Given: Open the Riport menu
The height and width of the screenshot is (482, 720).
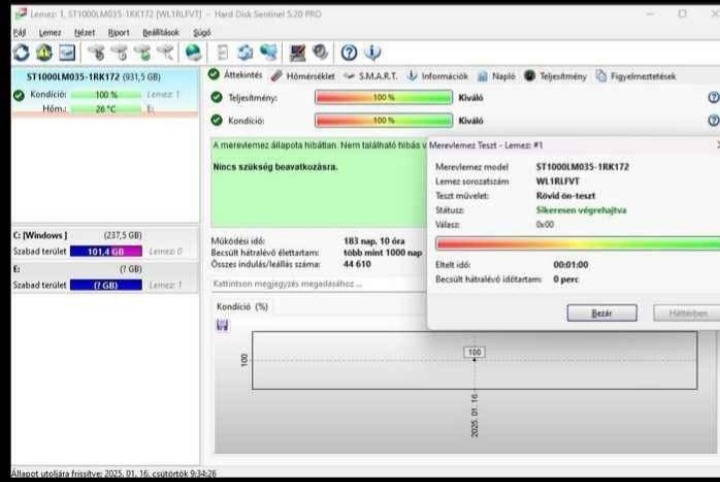Looking at the screenshot, I should (118, 33).
